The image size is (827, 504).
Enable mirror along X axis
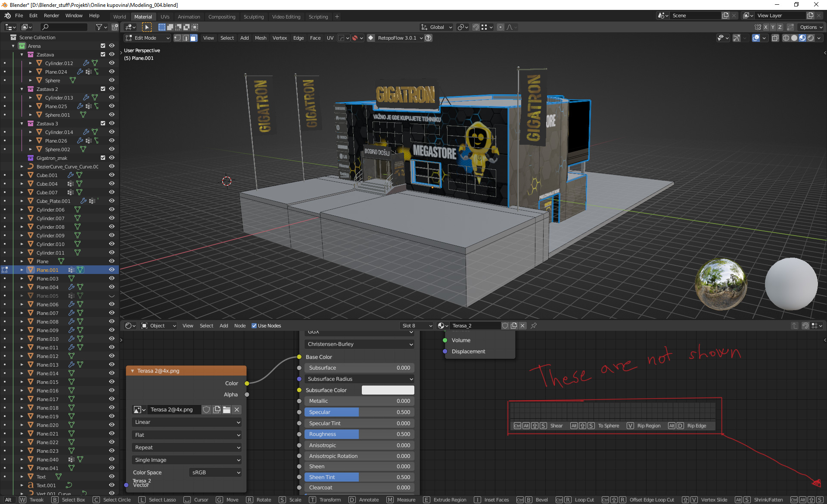pyautogui.click(x=765, y=27)
